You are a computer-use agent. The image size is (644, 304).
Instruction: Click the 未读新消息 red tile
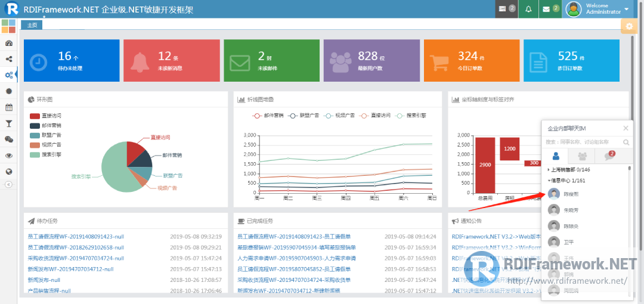pos(171,61)
